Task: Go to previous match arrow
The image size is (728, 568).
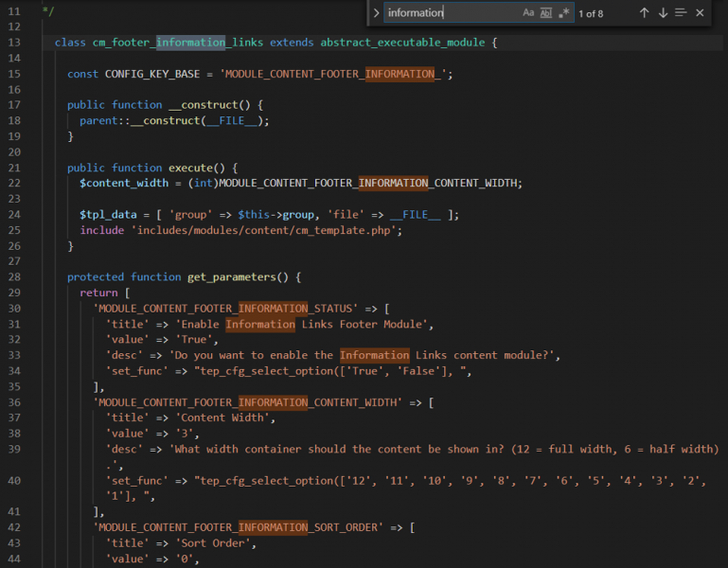Action: (x=644, y=13)
